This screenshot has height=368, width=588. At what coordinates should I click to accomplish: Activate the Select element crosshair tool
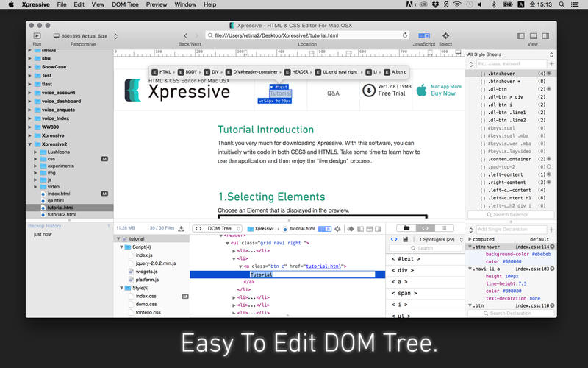(x=445, y=35)
